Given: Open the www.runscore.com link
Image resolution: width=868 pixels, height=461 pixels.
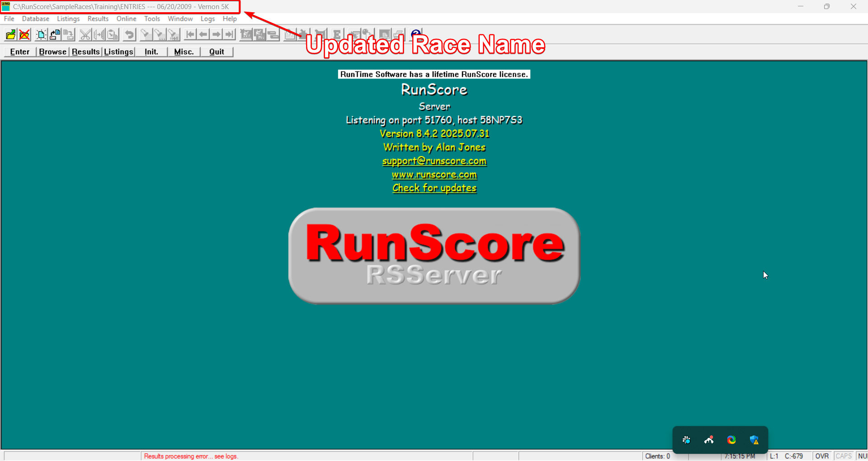Looking at the screenshot, I should [x=434, y=174].
